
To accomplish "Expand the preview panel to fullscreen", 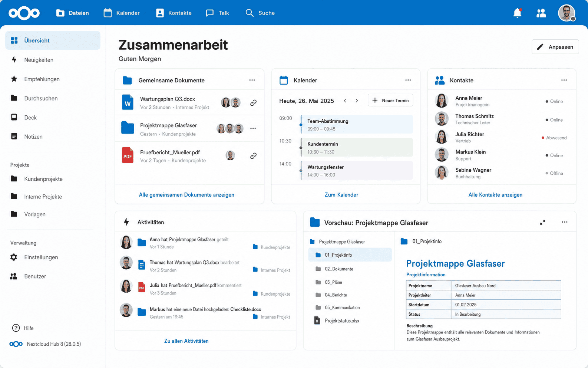I will [542, 222].
